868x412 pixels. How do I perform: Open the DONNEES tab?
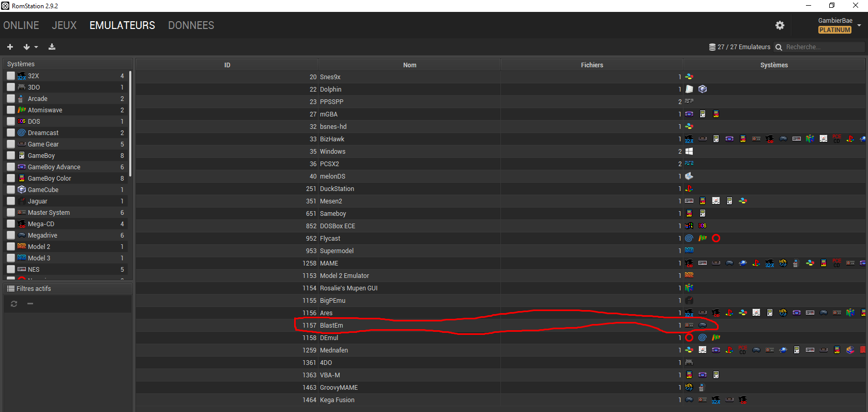click(x=191, y=25)
